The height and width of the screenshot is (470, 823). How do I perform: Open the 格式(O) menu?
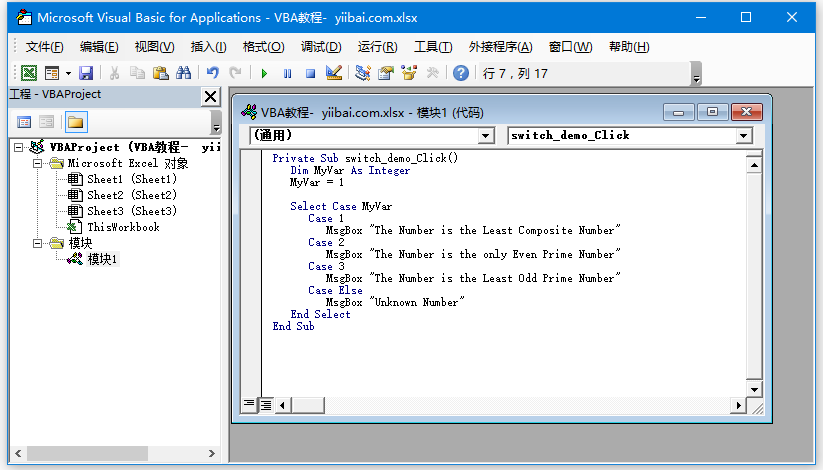pyautogui.click(x=263, y=47)
